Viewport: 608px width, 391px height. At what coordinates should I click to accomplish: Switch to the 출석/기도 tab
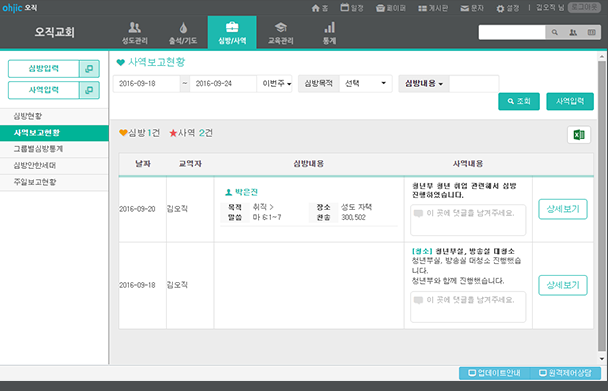coord(183,33)
